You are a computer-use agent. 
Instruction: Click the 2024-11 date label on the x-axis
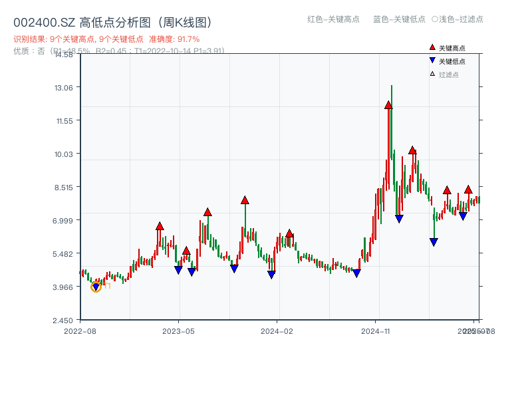[376, 330]
